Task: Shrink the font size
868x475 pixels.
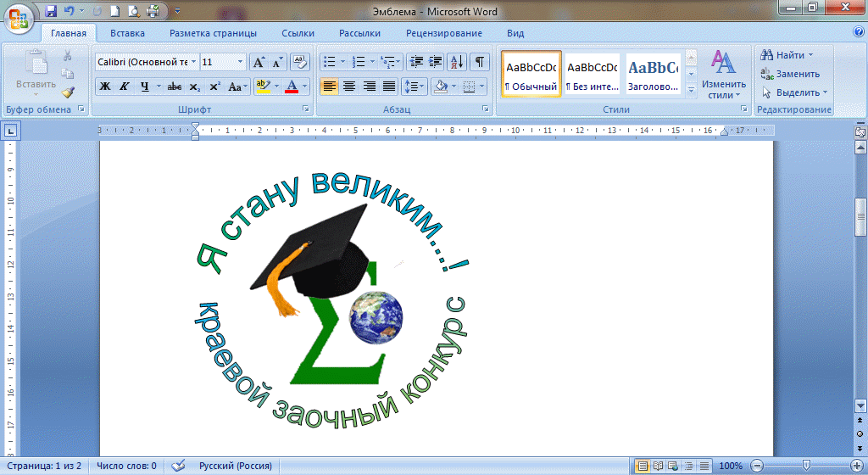Action: (x=277, y=62)
